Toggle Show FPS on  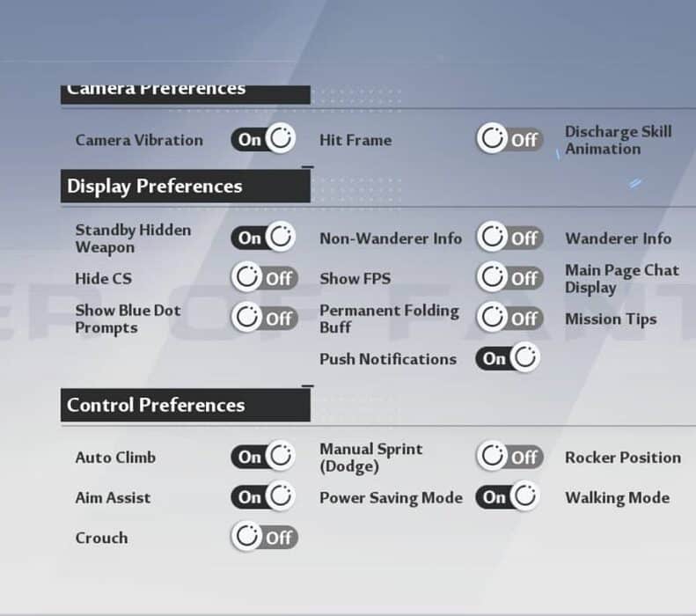pos(509,278)
